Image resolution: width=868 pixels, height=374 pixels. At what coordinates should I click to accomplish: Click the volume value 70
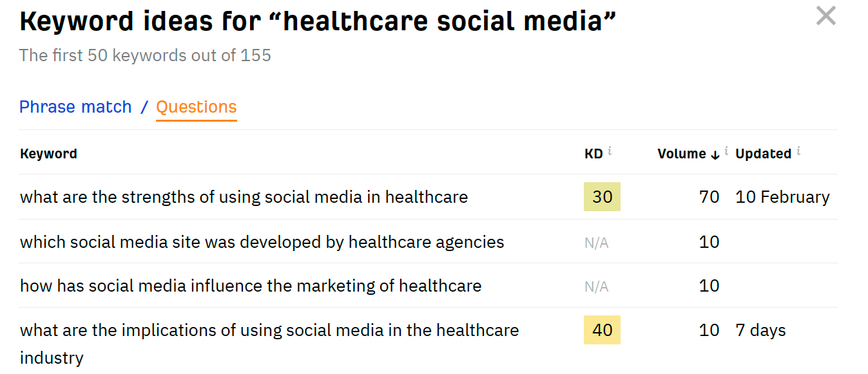(709, 197)
